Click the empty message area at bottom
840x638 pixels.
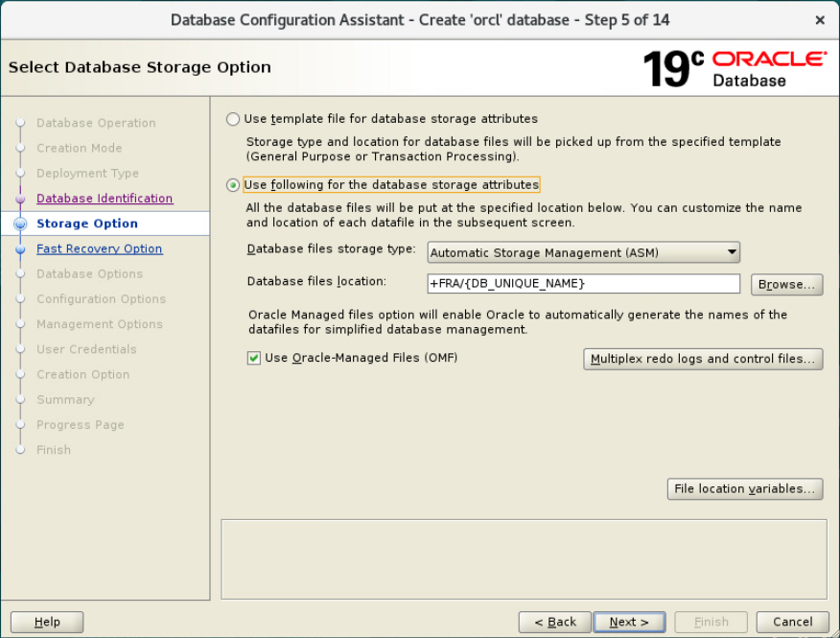coord(524,559)
